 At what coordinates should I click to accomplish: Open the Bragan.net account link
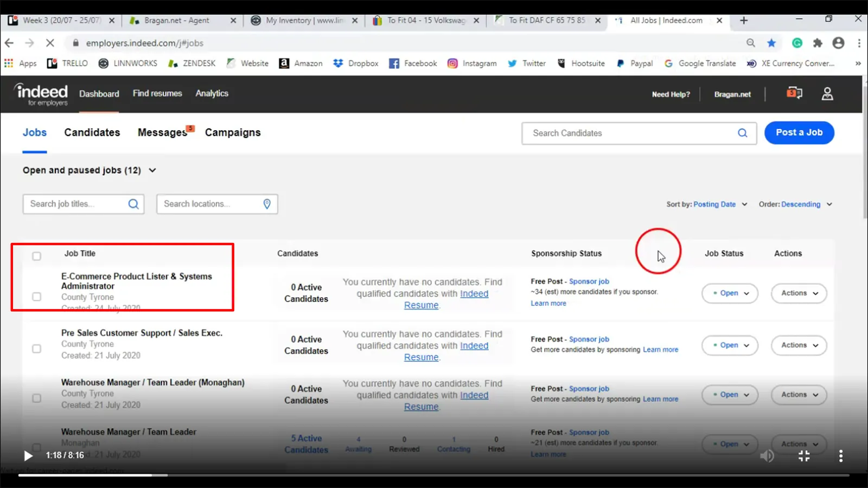(732, 94)
